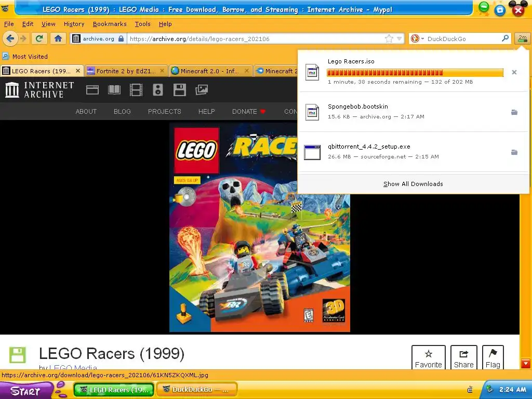
Task: Close the LEGO Racers tab
Action: pos(78,71)
